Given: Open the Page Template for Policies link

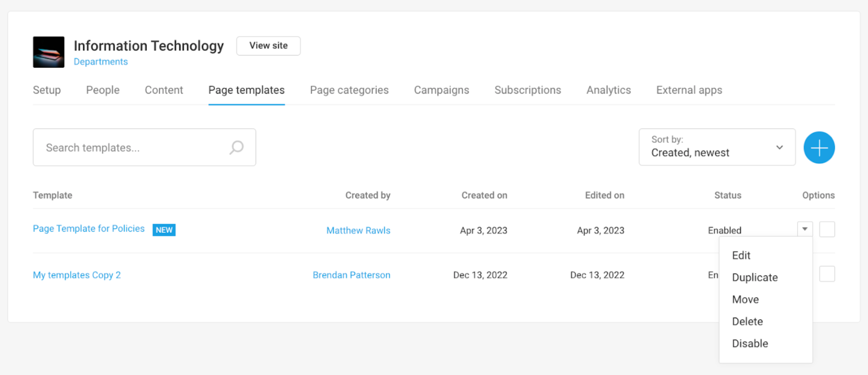Looking at the screenshot, I should 89,229.
